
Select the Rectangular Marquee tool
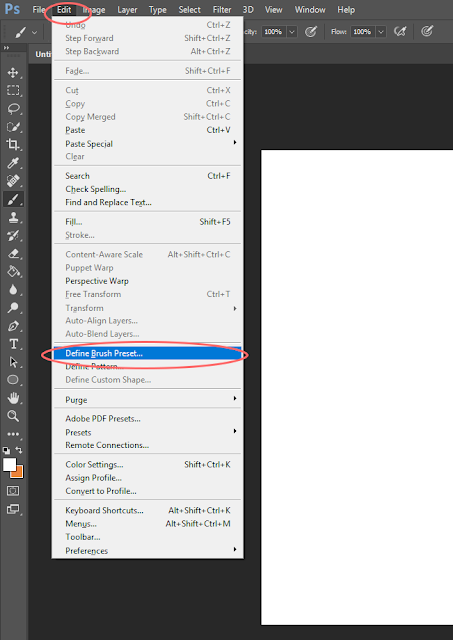(x=13, y=90)
